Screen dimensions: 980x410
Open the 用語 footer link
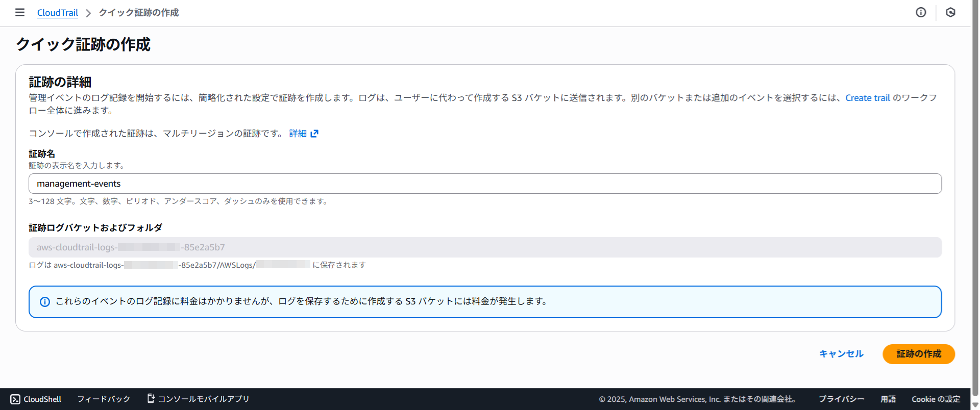click(888, 399)
